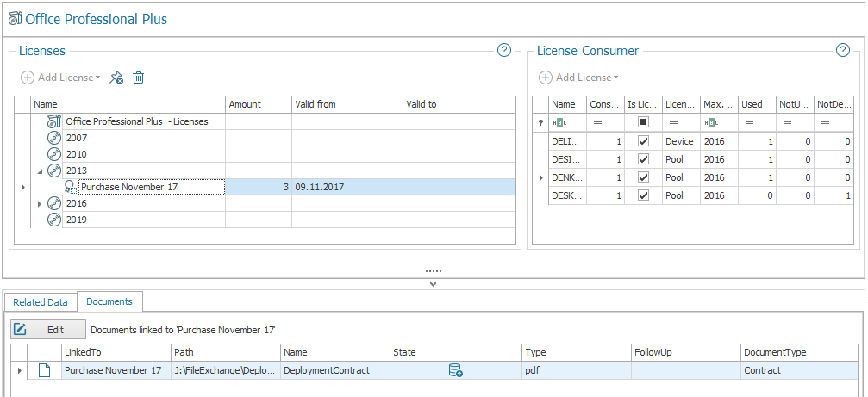Image resolution: width=868 pixels, height=397 pixels.
Task: Switch to the Documents tab
Action: click(109, 301)
